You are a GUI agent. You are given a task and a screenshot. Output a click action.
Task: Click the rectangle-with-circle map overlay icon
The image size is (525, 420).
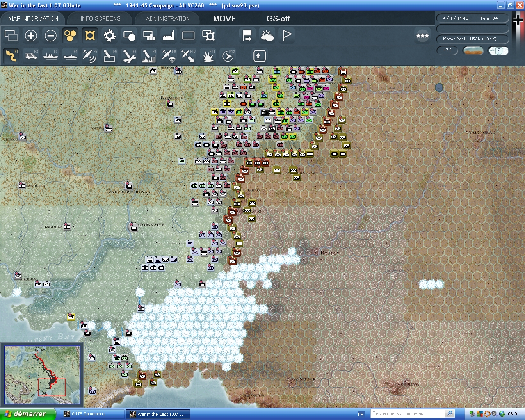pyautogui.click(x=129, y=36)
